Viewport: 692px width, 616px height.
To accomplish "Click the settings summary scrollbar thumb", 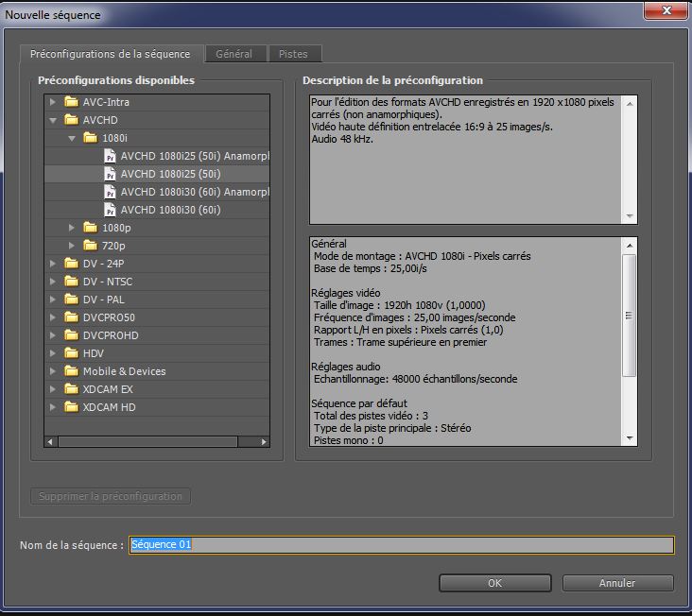I will pos(629,316).
